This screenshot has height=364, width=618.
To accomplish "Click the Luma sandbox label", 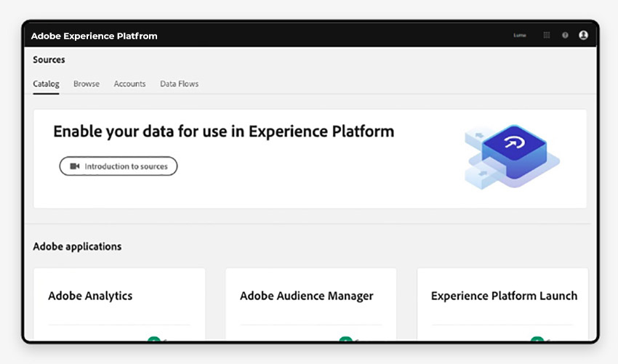I will coord(519,35).
